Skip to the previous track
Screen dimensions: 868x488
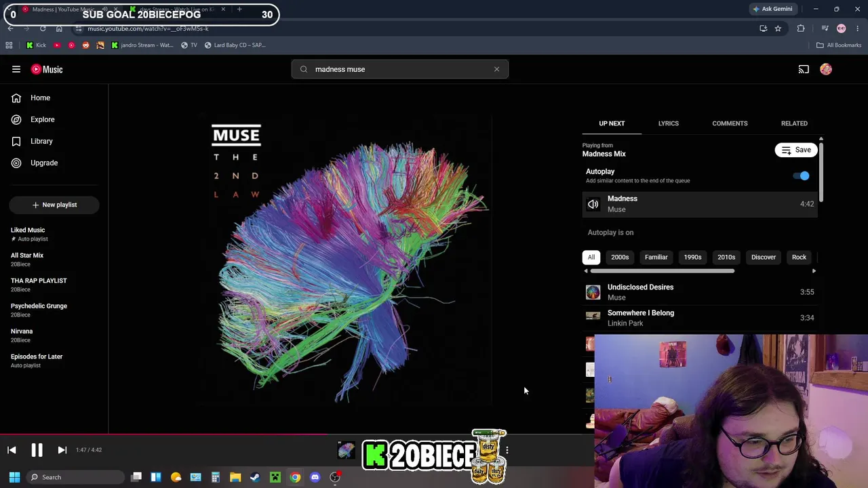12,450
